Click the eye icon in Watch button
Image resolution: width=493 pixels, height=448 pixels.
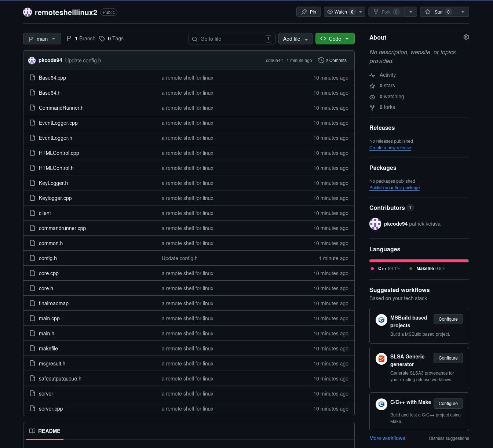(330, 12)
